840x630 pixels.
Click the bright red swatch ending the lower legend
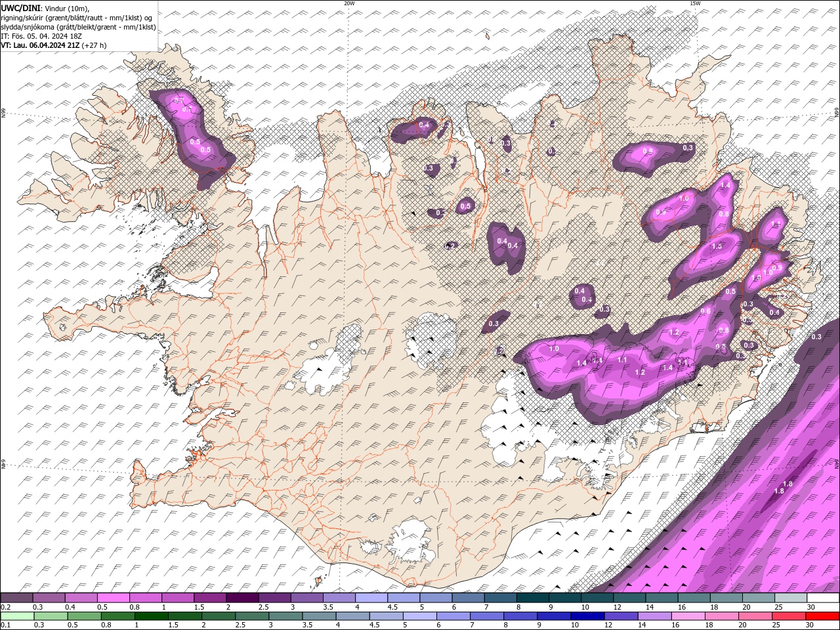[822, 616]
